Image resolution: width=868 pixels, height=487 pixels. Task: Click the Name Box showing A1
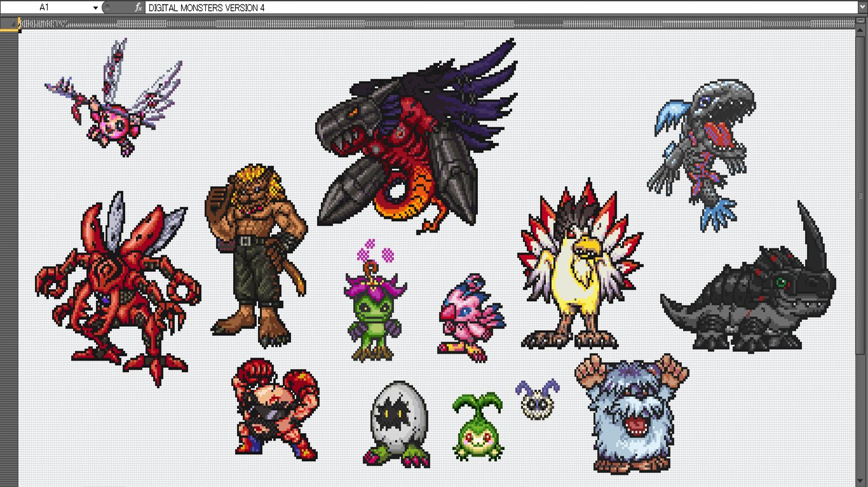click(46, 8)
